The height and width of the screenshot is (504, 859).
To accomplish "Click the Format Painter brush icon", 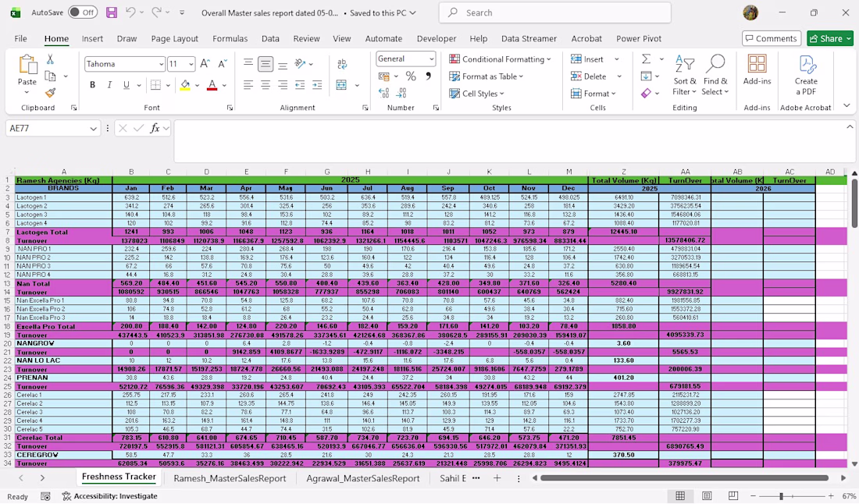I will pos(51,93).
